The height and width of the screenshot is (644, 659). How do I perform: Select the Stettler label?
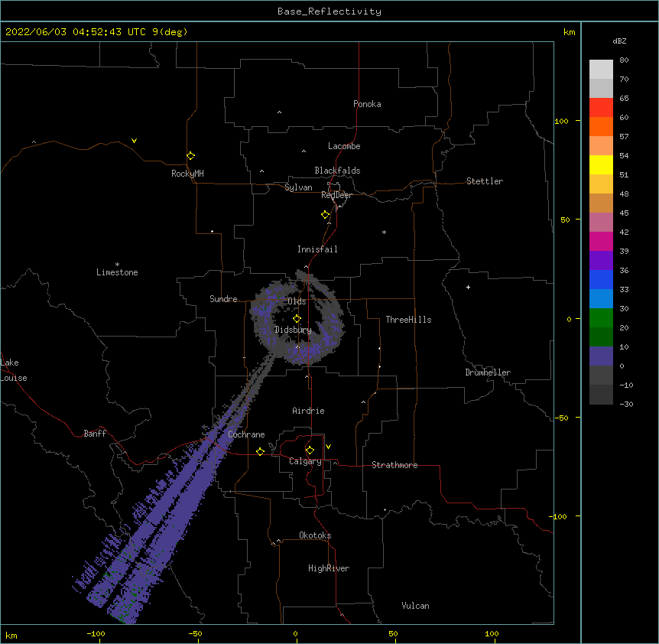click(485, 181)
